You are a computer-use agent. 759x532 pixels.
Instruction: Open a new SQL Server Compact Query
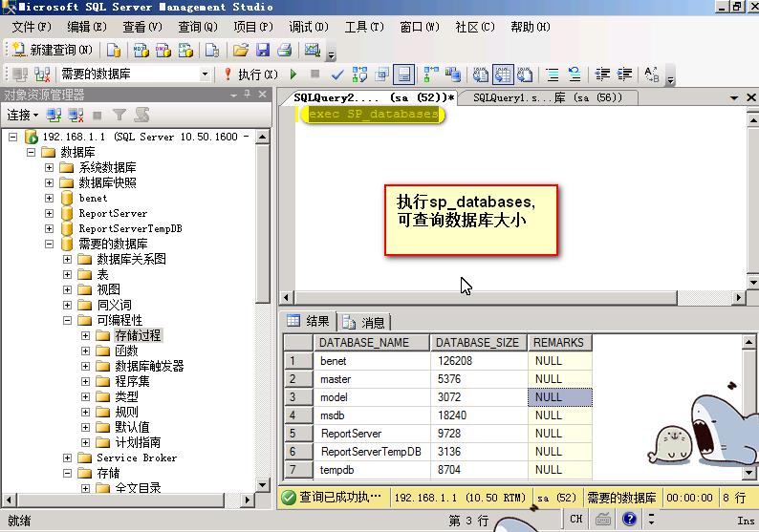[x=212, y=50]
